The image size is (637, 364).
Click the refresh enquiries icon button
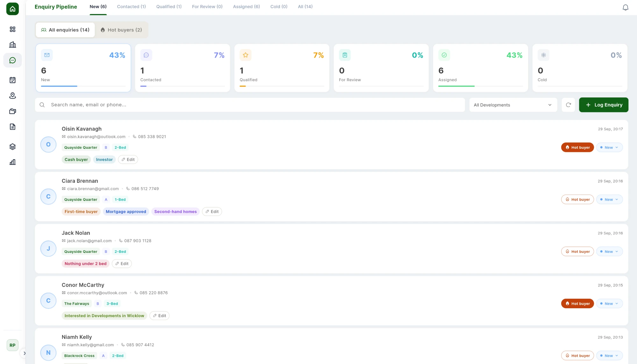pyautogui.click(x=568, y=105)
